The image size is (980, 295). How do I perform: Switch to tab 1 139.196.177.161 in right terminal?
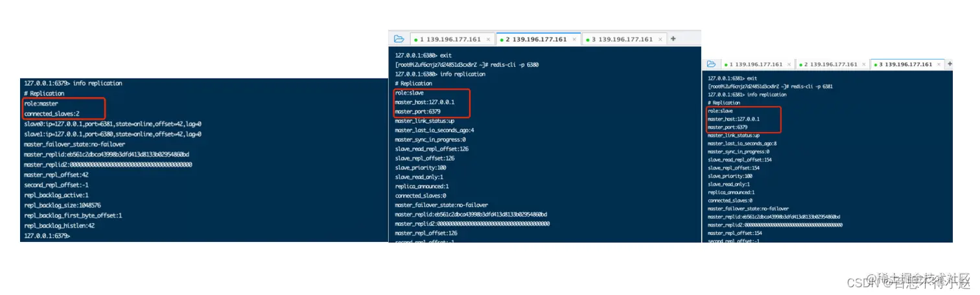pos(757,65)
